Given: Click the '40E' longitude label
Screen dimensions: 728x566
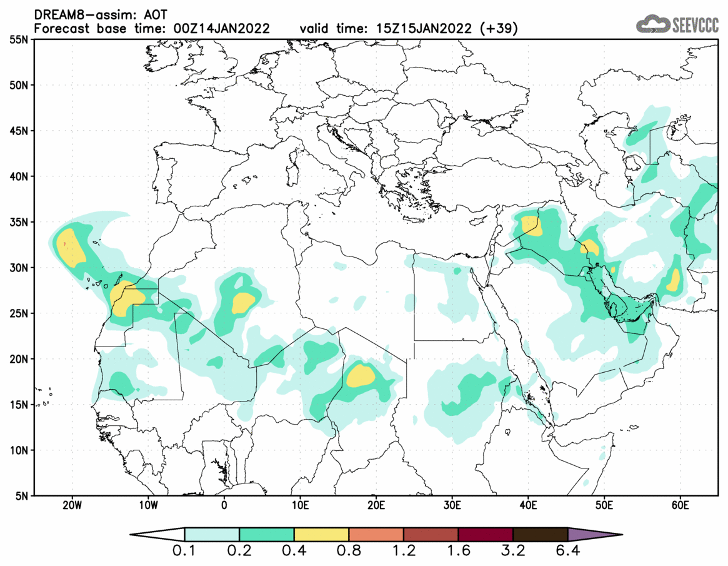Looking at the screenshot, I should coord(529,505).
